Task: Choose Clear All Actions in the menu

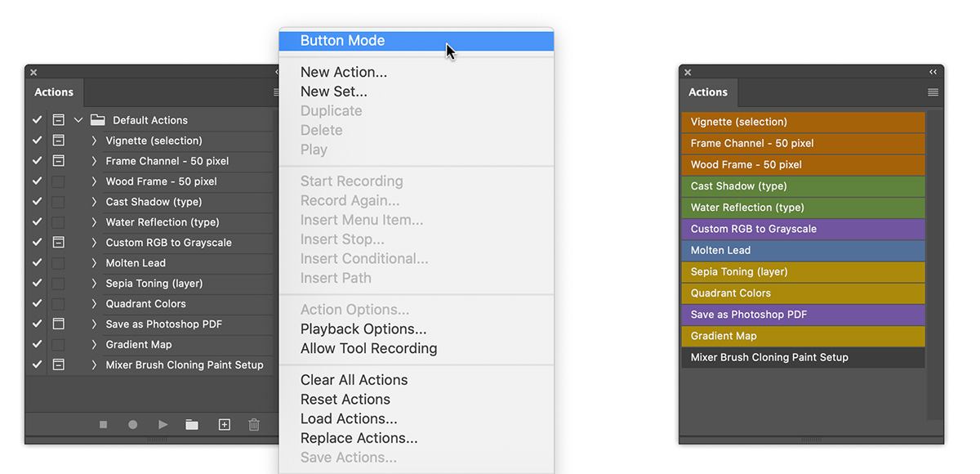Action: pyautogui.click(x=354, y=379)
